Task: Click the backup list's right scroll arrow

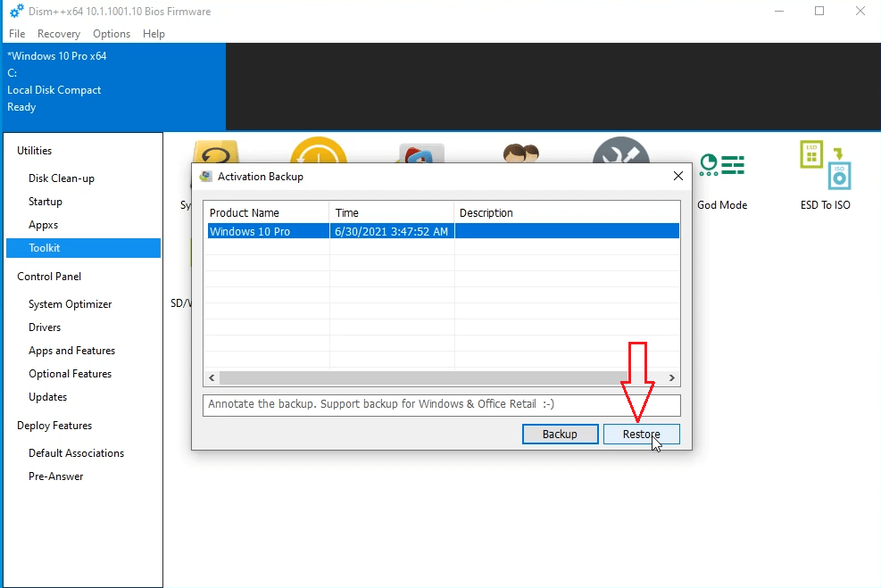Action: 672,378
